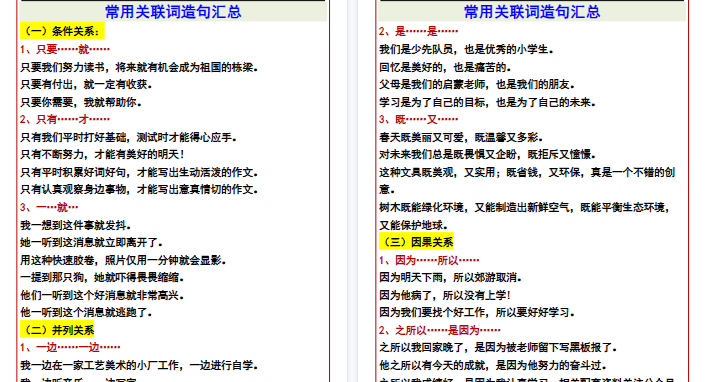This screenshot has width=706, height=382.
Task: Select the highlighted heading '(一)条件关系:'
Action: coord(62,31)
